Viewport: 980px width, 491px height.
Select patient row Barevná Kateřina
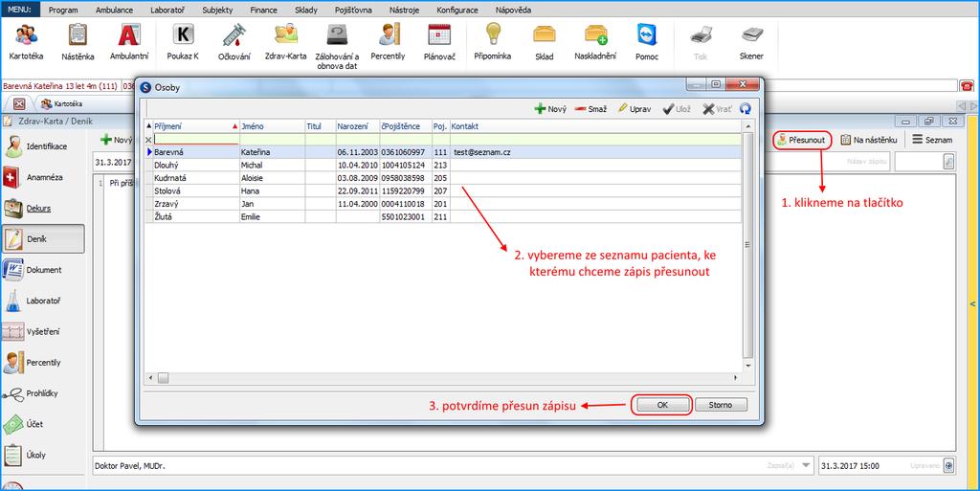(x=443, y=152)
